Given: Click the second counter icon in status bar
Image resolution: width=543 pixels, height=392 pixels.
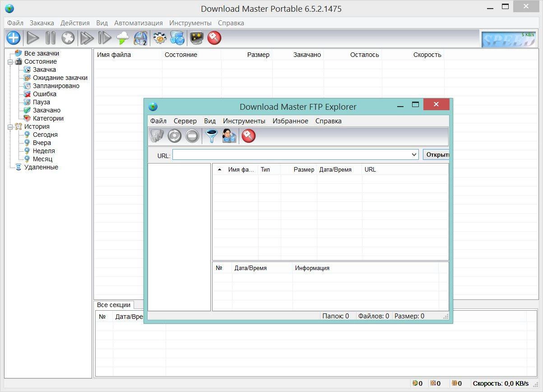Looking at the screenshot, I should click(435, 383).
